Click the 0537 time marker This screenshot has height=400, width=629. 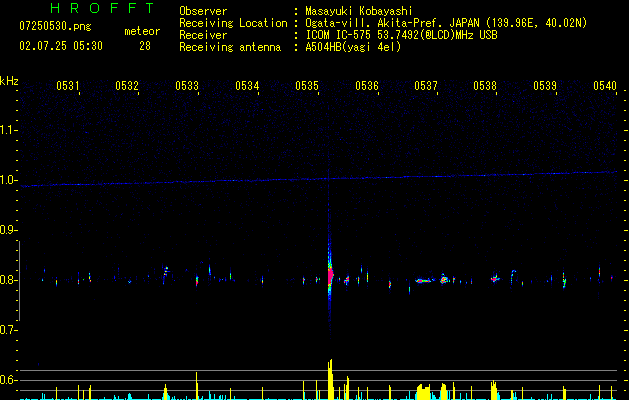426,85
